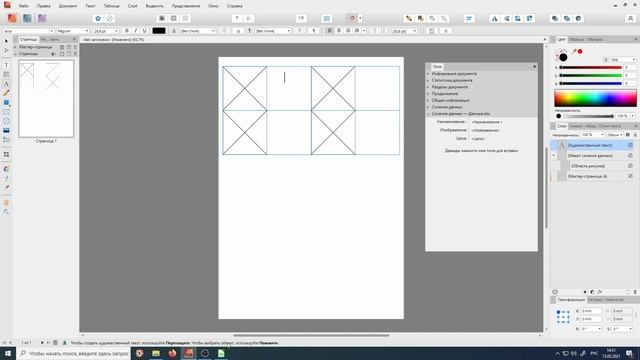This screenshot has height=360, width=640.
Task: Open the File menu
Action: tap(24, 6)
